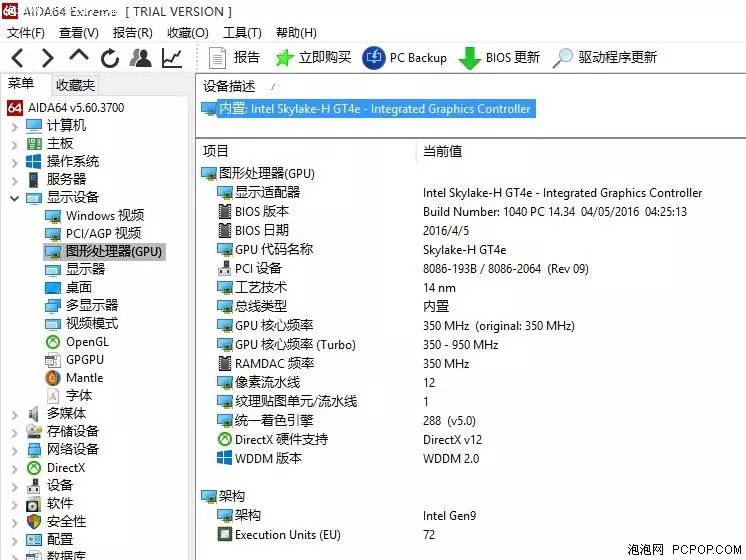Expand the 操作系统 tree node
Image resolution: width=746 pixels, height=560 pixels.
pos(15,163)
